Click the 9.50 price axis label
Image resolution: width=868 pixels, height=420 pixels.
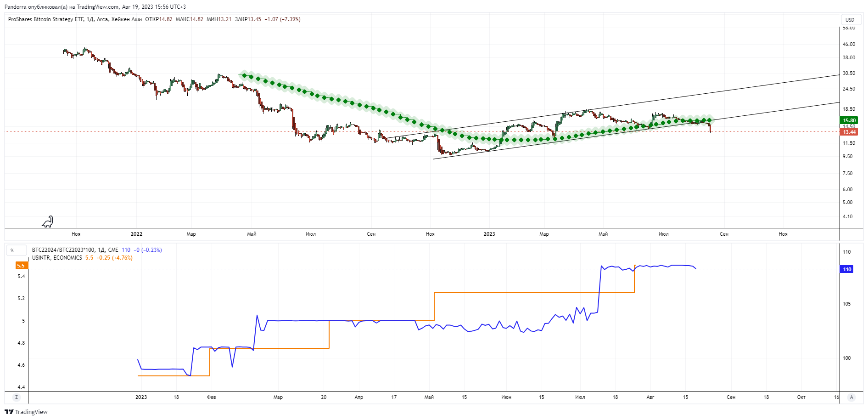coord(847,157)
